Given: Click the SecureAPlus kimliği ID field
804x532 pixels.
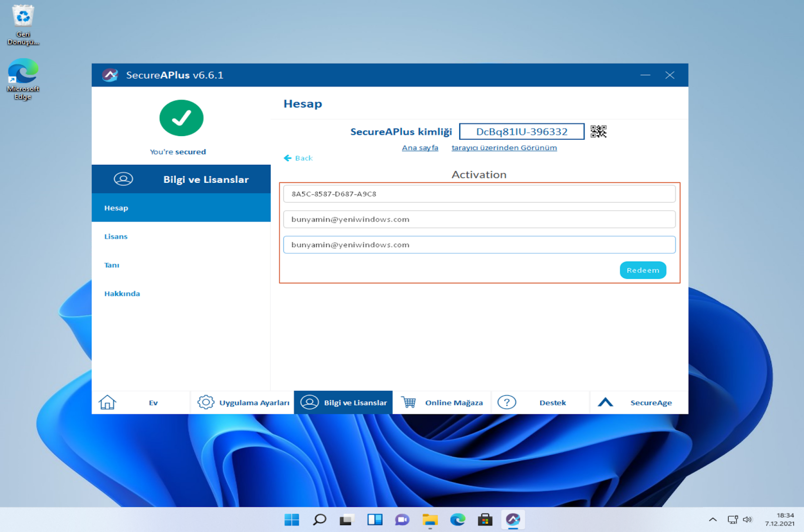Looking at the screenshot, I should [522, 132].
